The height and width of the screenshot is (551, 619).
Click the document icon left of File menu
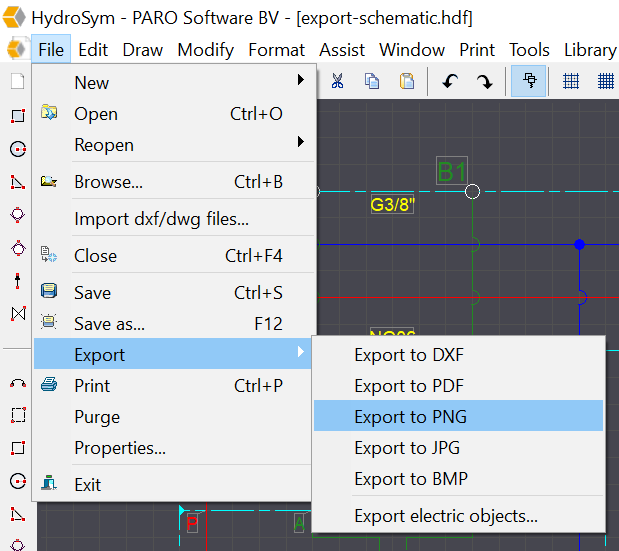pyautogui.click(x=17, y=49)
